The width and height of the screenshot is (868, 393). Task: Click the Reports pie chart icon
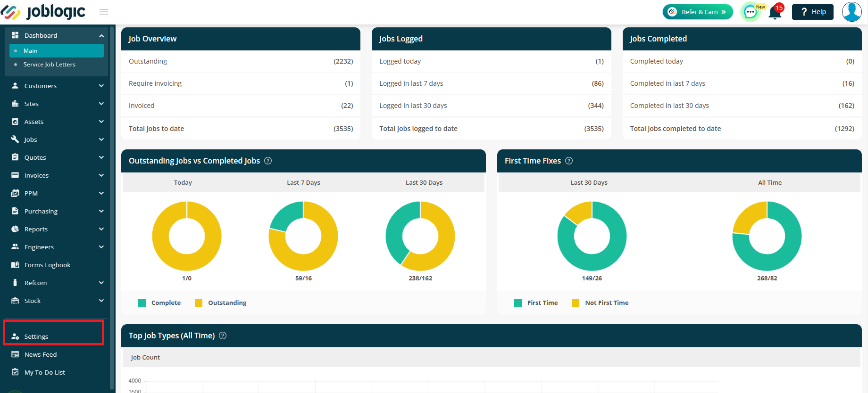pyautogui.click(x=15, y=229)
